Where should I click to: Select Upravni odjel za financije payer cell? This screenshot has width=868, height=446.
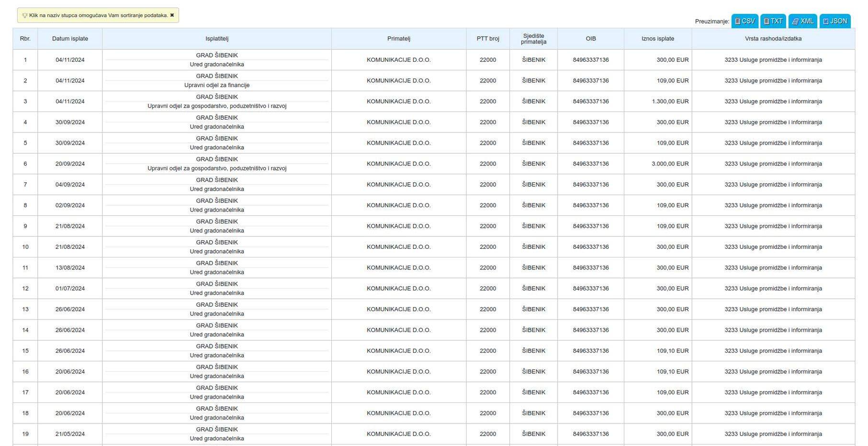[216, 85]
